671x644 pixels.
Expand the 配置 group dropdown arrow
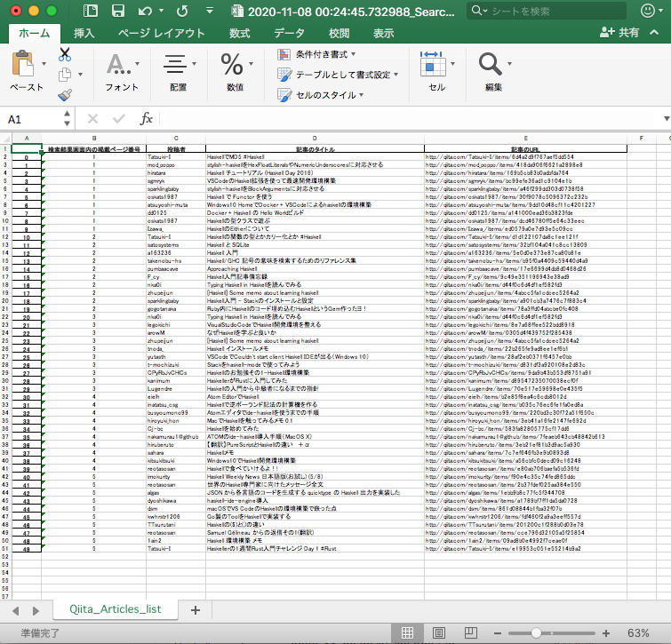195,64
